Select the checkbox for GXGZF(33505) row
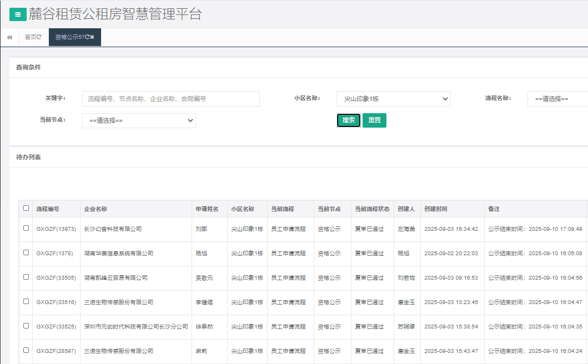The height and width of the screenshot is (364, 588). tap(26, 277)
